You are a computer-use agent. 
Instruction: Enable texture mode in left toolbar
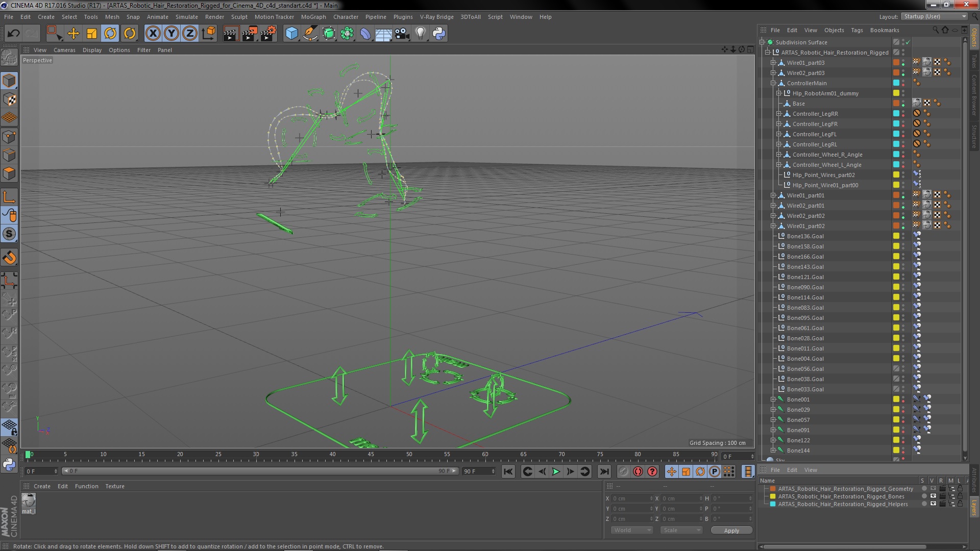click(9, 99)
